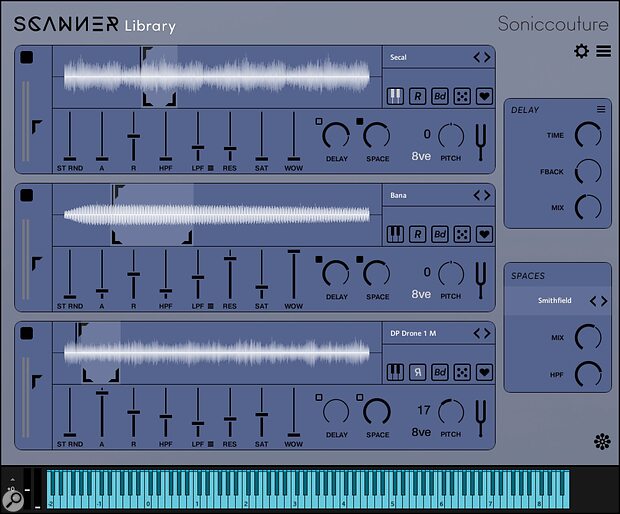Click the pitch value 17 in DP Drone layer

pos(423,410)
